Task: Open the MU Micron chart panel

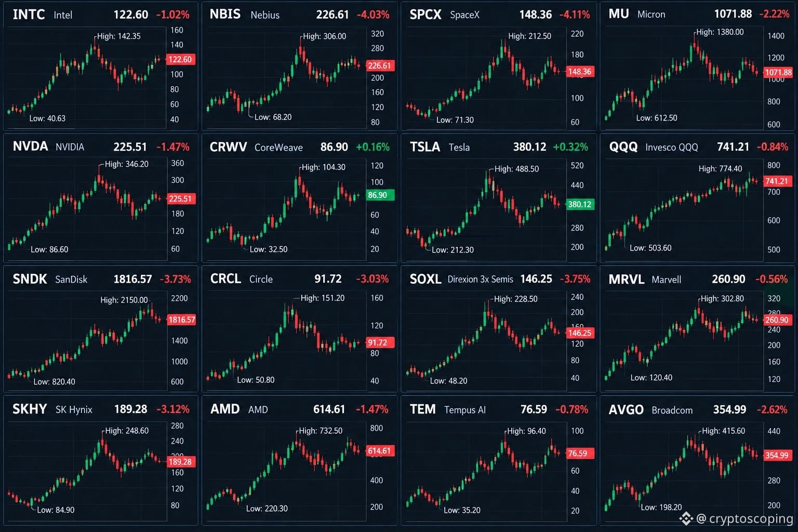Action: 698,66
